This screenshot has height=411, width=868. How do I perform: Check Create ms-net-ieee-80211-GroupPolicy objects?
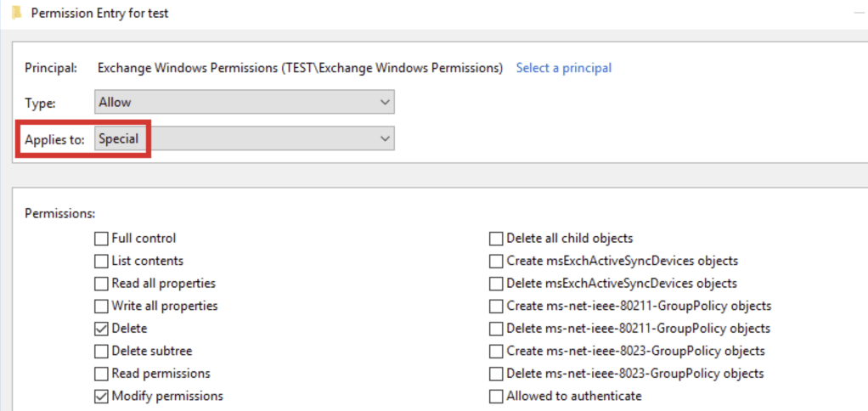[496, 306]
